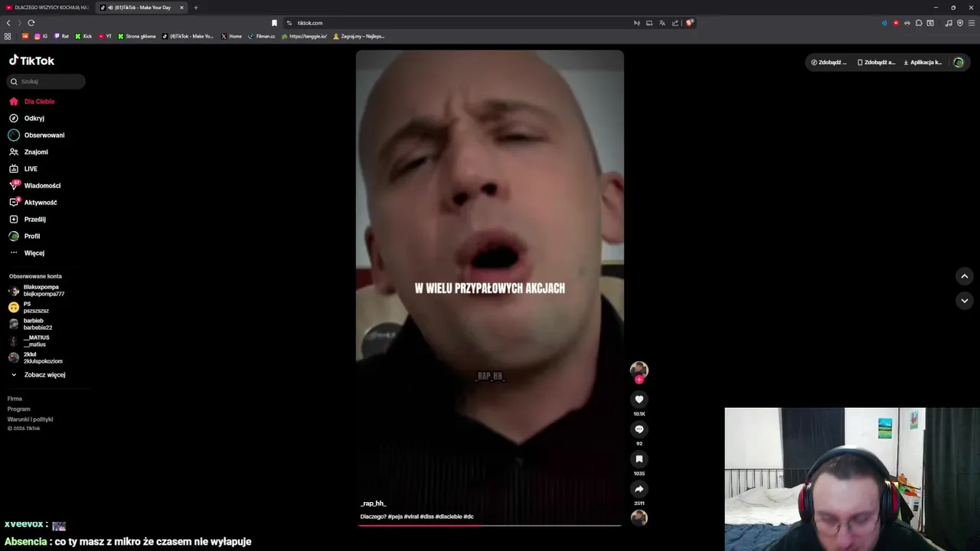980x551 pixels.
Task: Open browser media music note icon
Action: 949,23
